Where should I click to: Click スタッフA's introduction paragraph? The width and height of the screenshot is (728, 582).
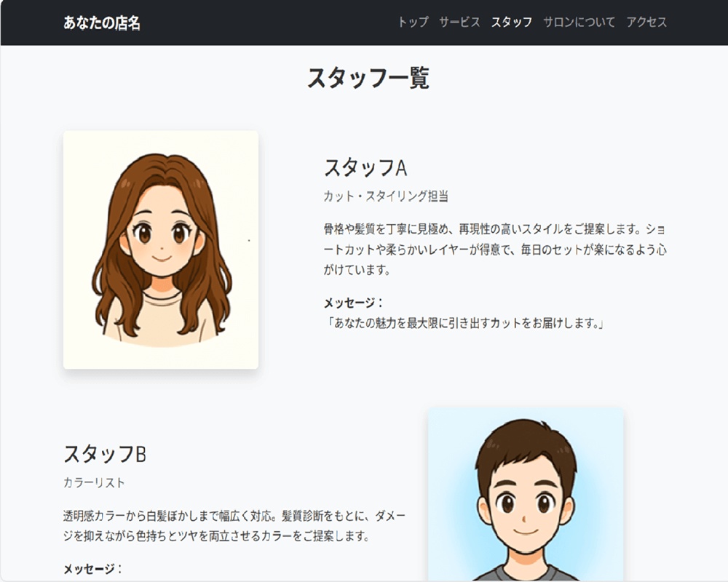495,251
